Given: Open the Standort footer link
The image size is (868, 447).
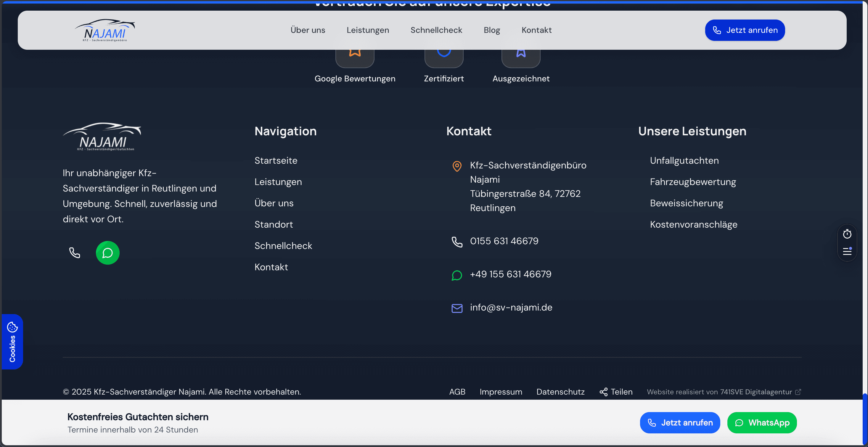Looking at the screenshot, I should click(273, 224).
